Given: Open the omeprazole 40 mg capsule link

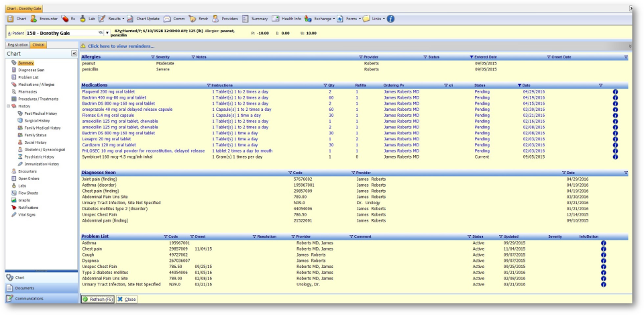Looking at the screenshot, I should [127, 109].
